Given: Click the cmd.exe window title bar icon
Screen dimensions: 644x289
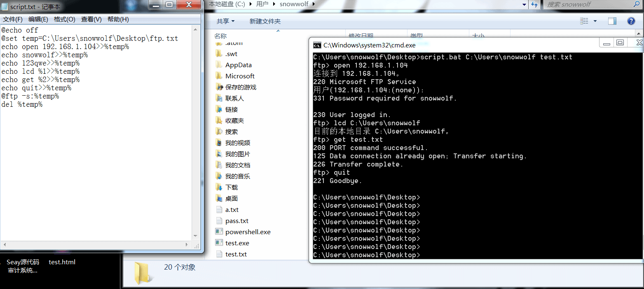Looking at the screenshot, I should click(317, 45).
